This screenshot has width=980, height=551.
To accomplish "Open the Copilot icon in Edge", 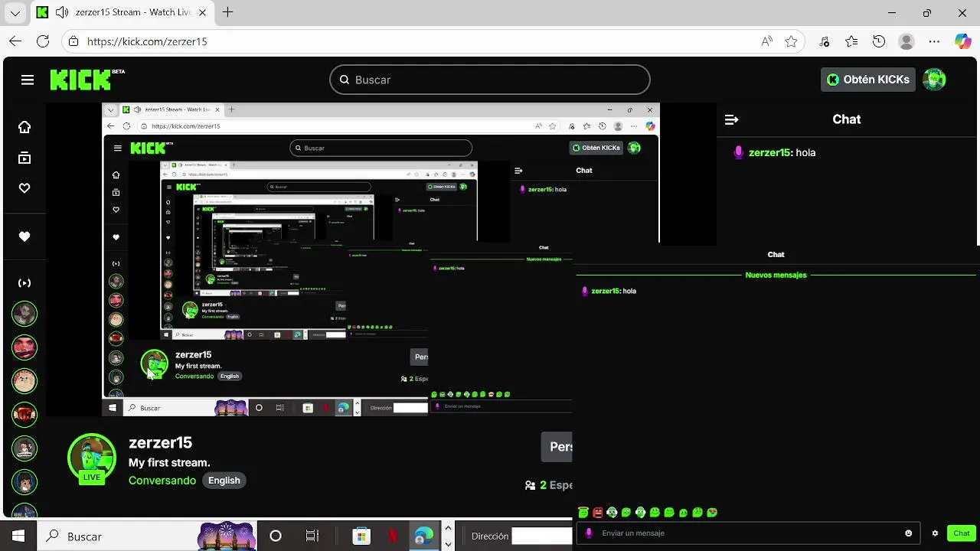I will pos(962,41).
